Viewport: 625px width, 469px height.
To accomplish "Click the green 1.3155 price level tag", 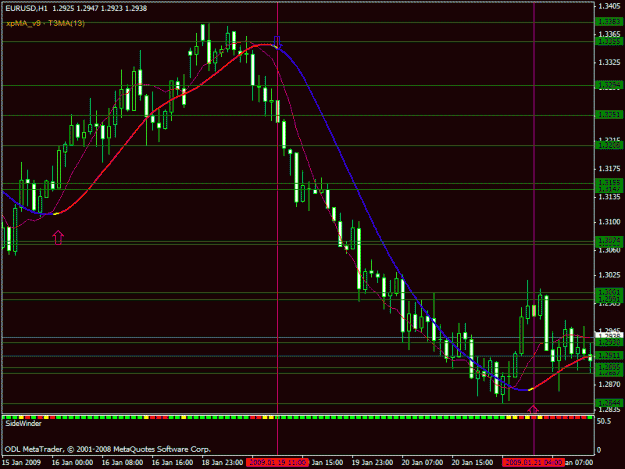I will click(609, 182).
